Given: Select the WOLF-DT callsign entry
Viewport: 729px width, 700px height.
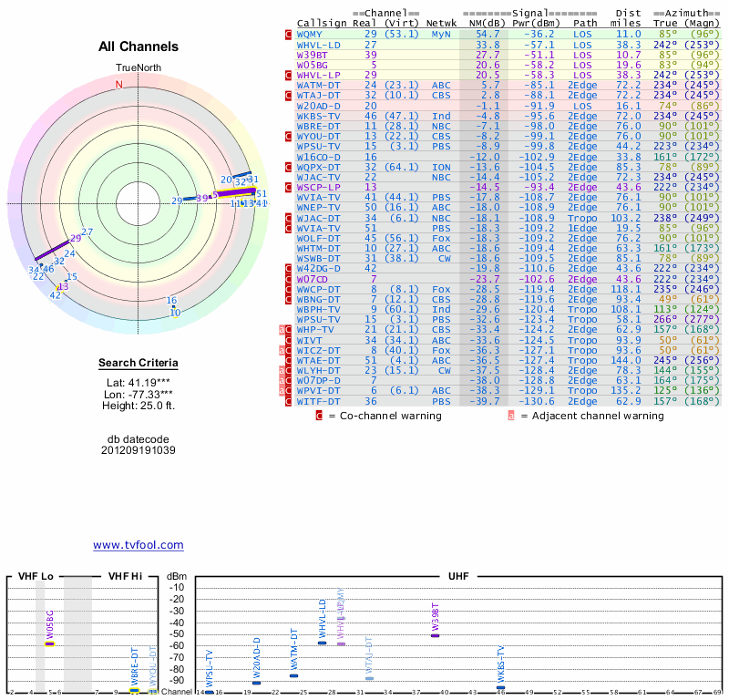Looking at the screenshot, I should pos(318,238).
